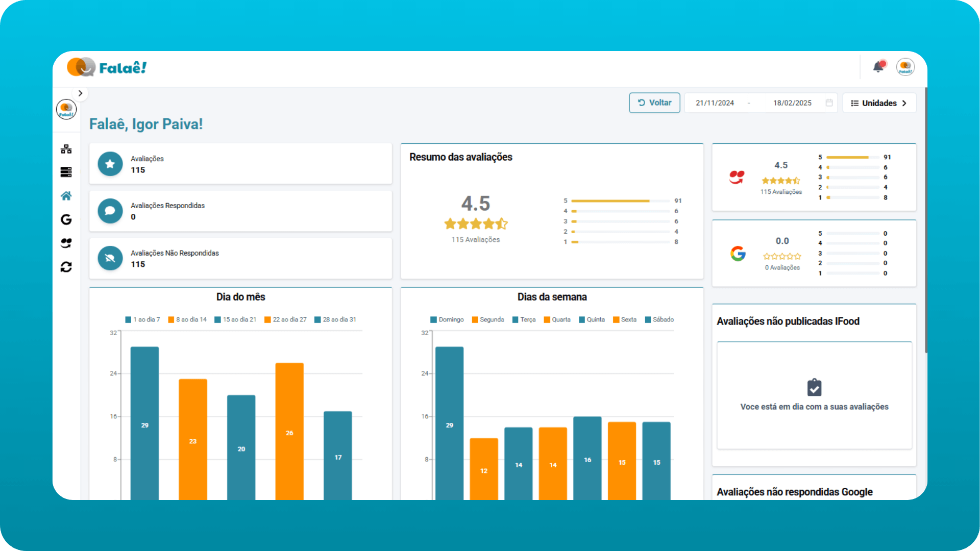Go to Home via sidebar house icon
The height and width of the screenshot is (551, 980).
coord(66,196)
